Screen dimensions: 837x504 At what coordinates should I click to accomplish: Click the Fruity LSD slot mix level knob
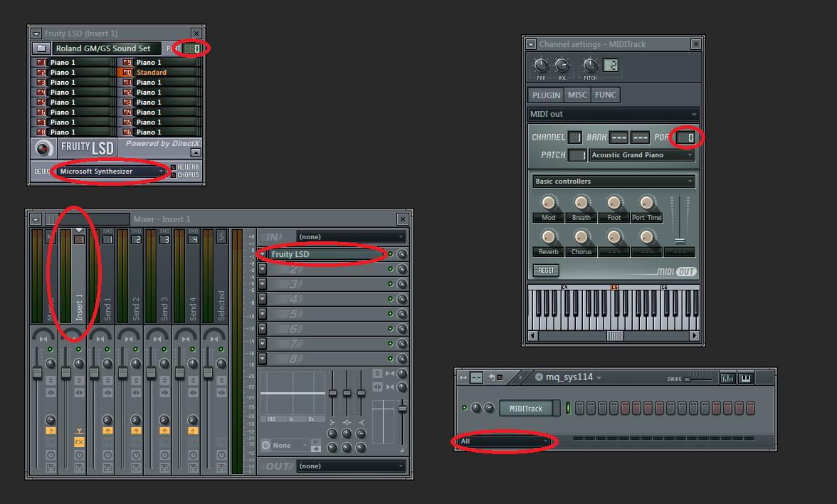pyautogui.click(x=402, y=254)
